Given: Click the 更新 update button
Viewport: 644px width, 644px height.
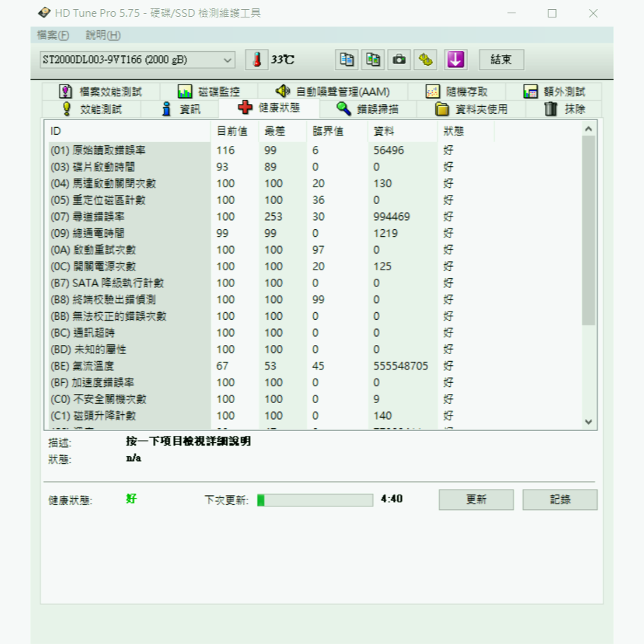Looking at the screenshot, I should pyautogui.click(x=476, y=499).
